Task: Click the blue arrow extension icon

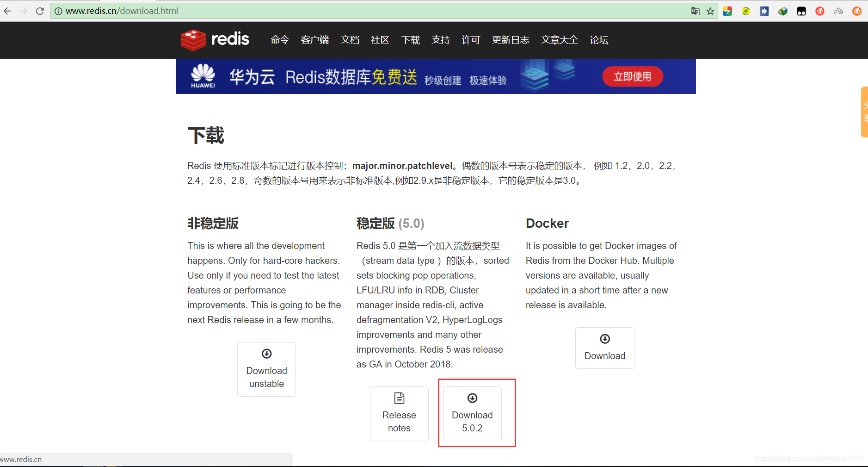Action: pos(764,11)
